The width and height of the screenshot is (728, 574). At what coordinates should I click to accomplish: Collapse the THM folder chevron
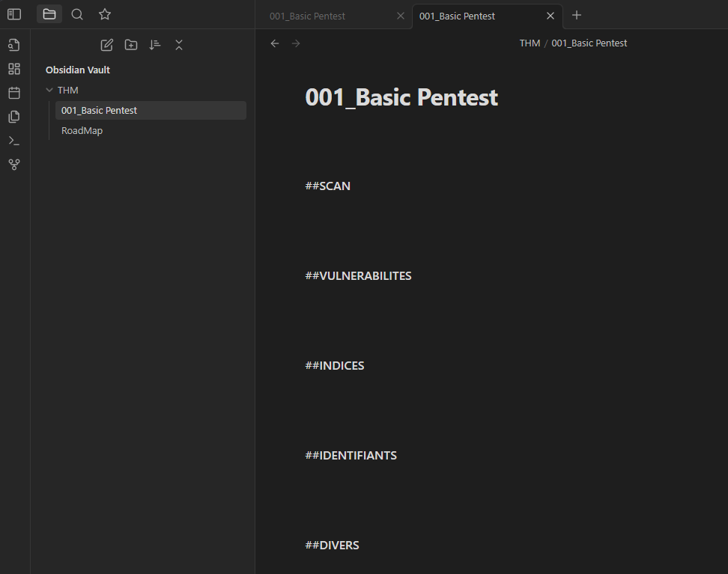tap(49, 90)
